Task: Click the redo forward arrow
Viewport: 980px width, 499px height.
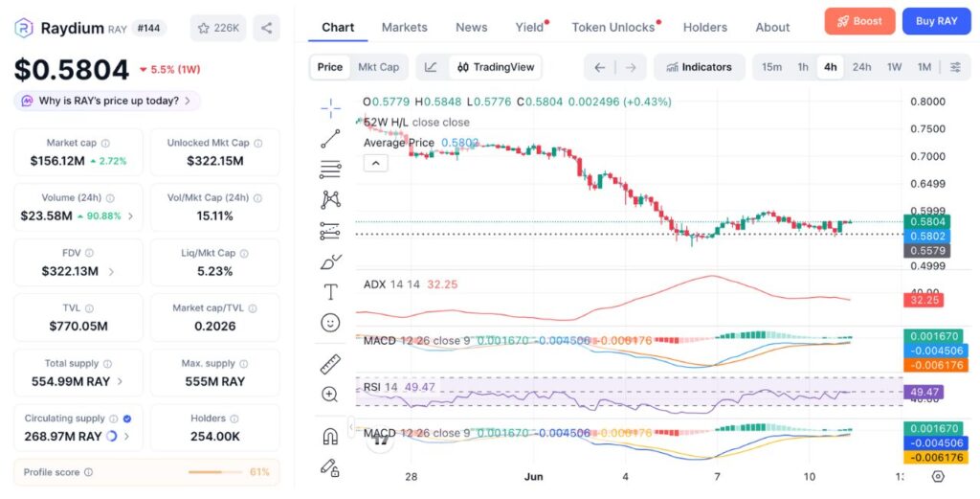Action: (631, 68)
